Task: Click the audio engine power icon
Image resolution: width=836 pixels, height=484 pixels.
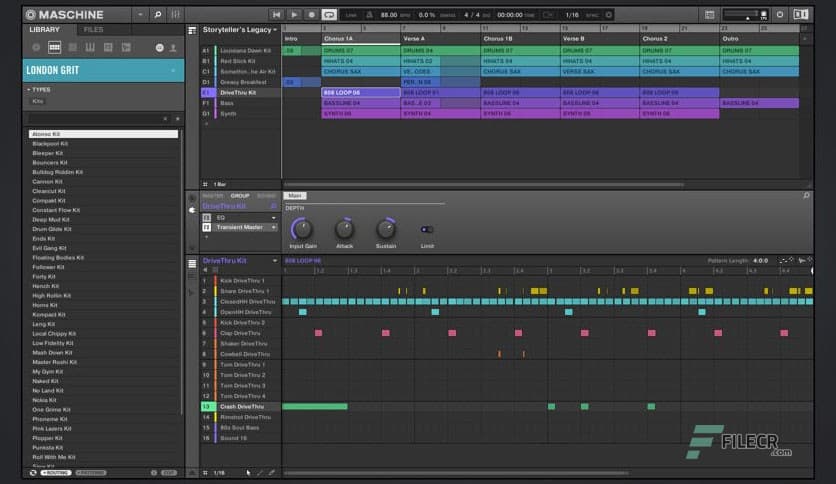Action: (779, 15)
